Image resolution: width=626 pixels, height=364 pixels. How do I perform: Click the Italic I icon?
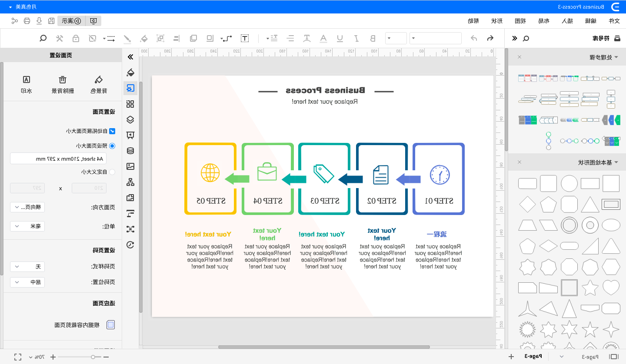point(356,38)
